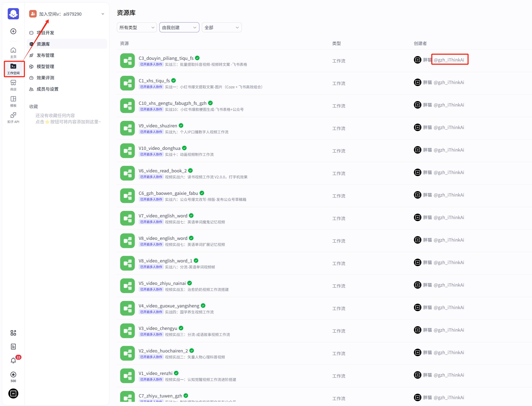Viewport: 532px width, 406px height.
Task: Select 模型管理 in the side menu
Action: point(67,66)
